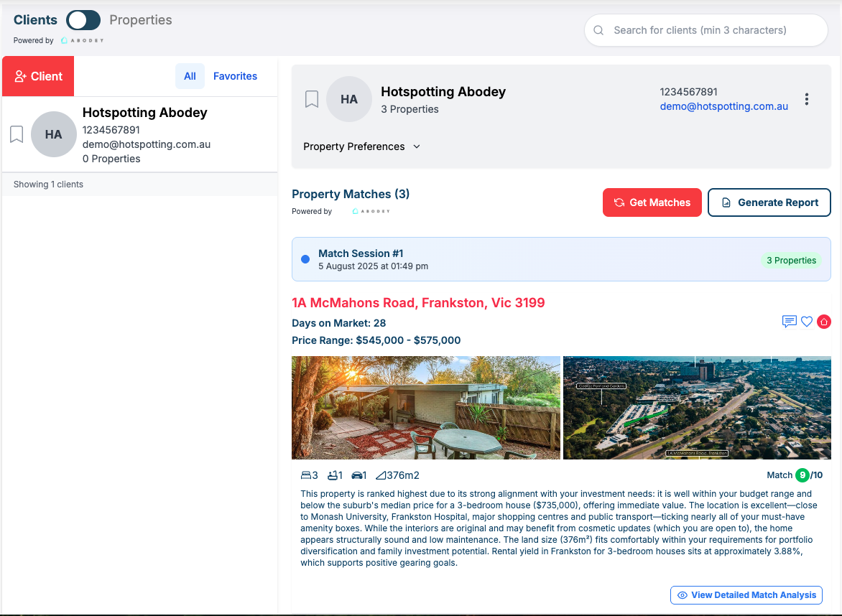Click the HA avatar in the client list
Image resolution: width=842 pixels, height=616 pixels.
(54, 134)
